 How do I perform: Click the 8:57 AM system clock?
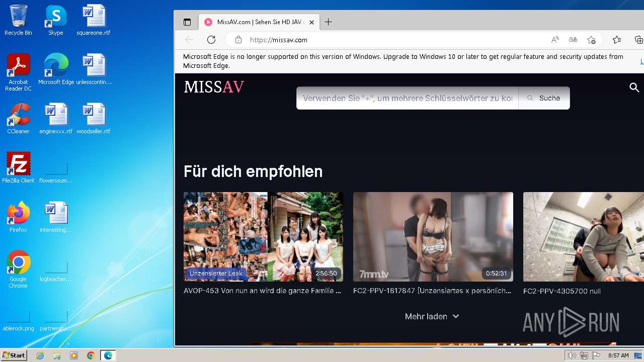click(618, 355)
